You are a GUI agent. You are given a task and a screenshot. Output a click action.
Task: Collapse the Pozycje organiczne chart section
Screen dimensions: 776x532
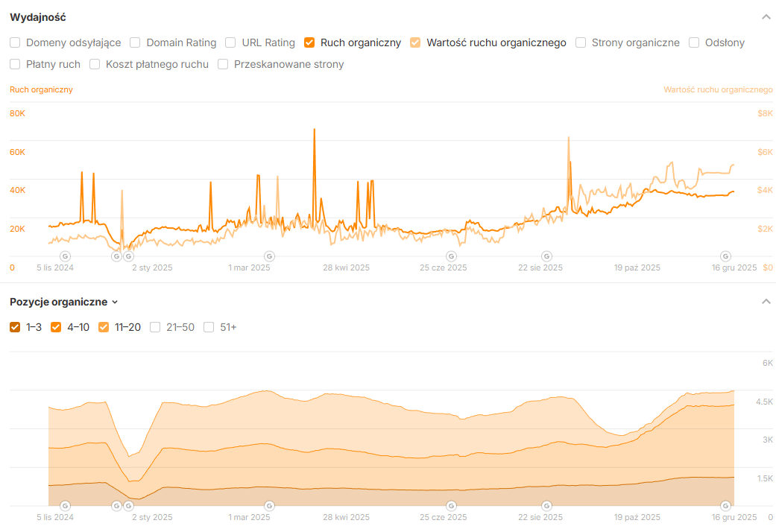766,302
